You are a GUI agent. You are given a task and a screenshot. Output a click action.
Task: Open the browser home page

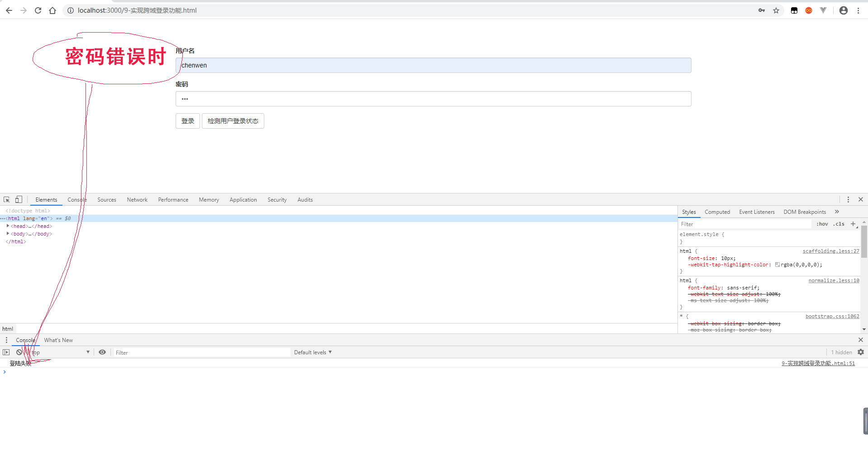(52, 10)
